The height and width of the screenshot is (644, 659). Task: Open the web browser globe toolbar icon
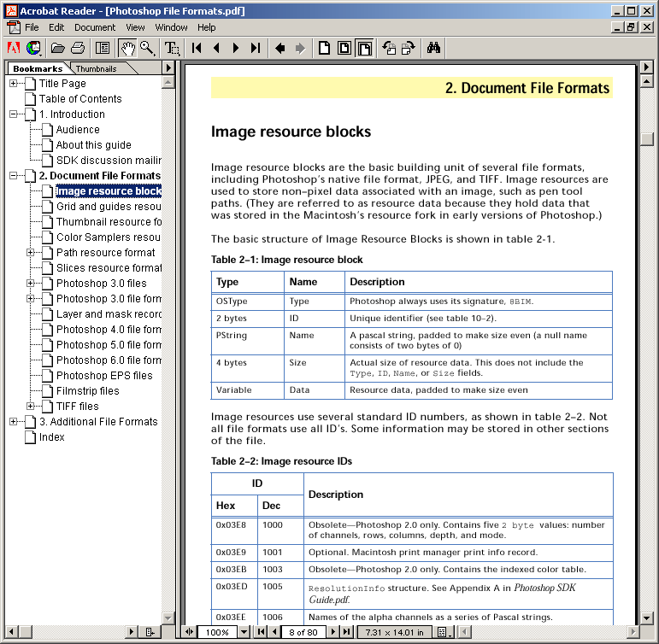coord(33,49)
